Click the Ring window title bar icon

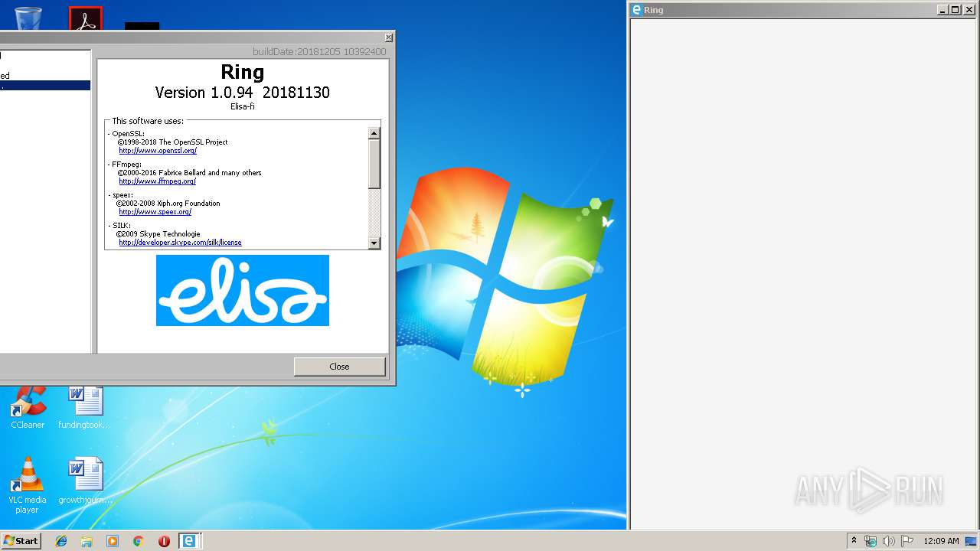pyautogui.click(x=636, y=10)
